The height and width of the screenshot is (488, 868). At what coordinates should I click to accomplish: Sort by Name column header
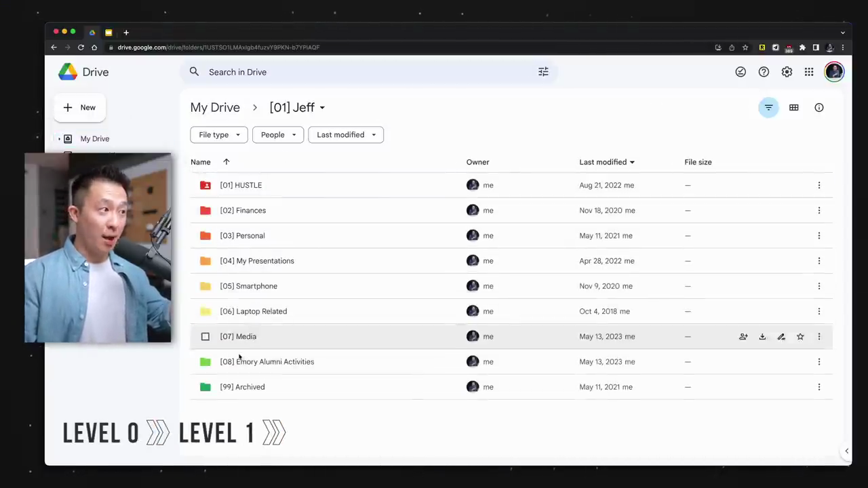coord(201,162)
